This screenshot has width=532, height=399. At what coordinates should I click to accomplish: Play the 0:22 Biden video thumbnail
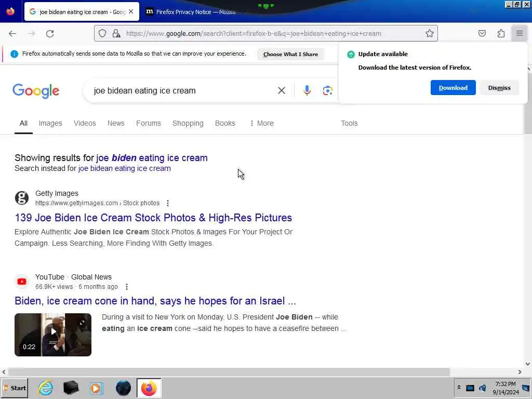pyautogui.click(x=53, y=335)
